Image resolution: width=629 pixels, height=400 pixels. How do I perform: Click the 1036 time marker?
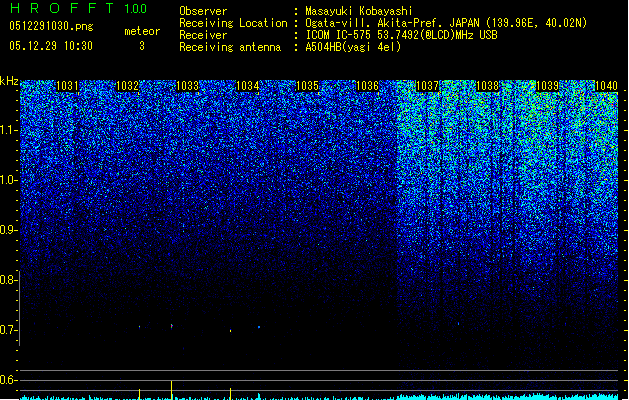point(367,86)
